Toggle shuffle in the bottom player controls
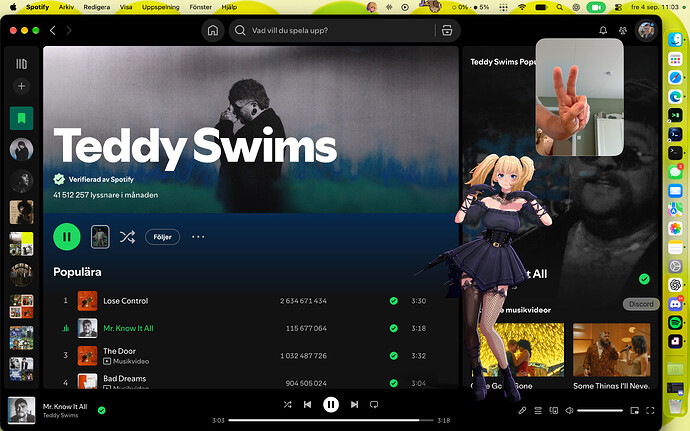690x431 pixels. [x=287, y=404]
